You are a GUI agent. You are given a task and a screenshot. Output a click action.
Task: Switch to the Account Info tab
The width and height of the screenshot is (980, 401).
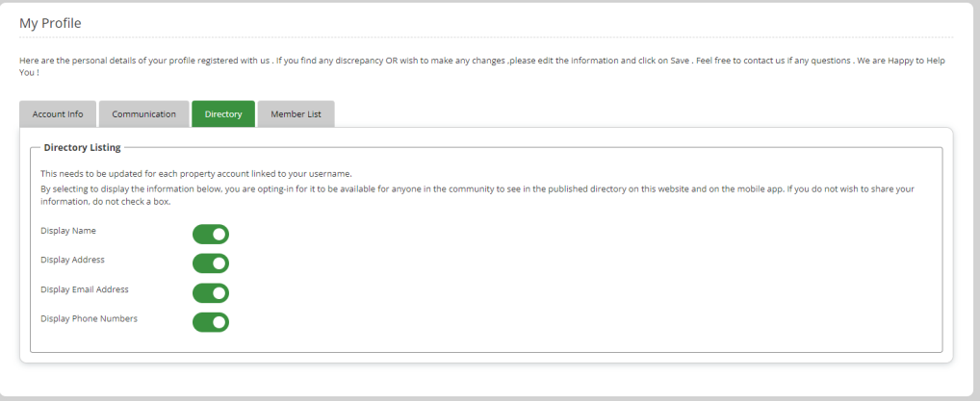pos(58,114)
